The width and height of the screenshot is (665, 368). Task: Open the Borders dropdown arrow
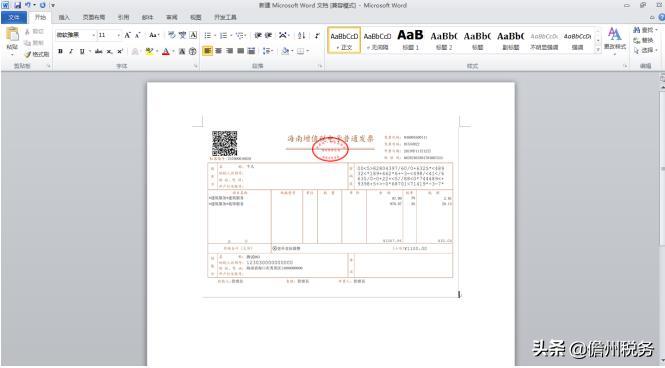click(307, 51)
